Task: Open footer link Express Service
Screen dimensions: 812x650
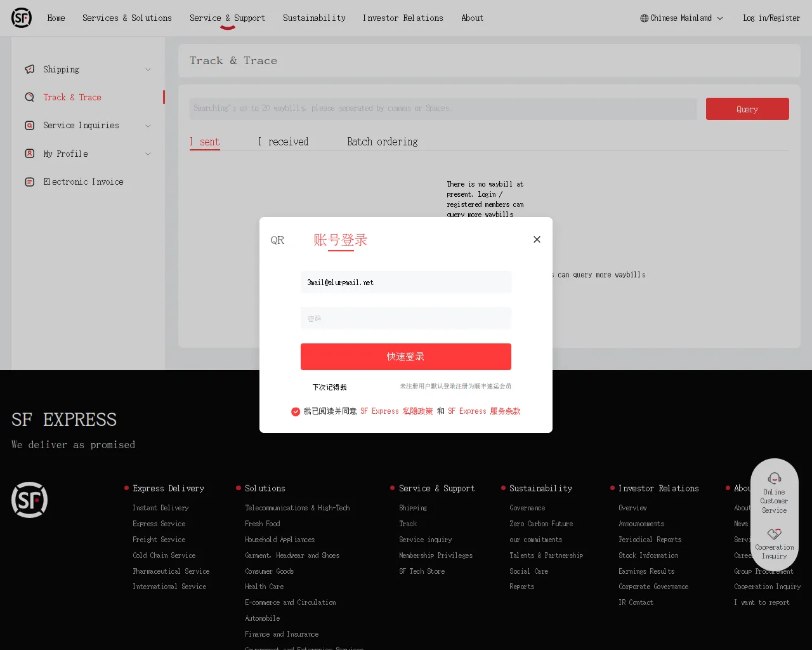Action: tap(159, 524)
